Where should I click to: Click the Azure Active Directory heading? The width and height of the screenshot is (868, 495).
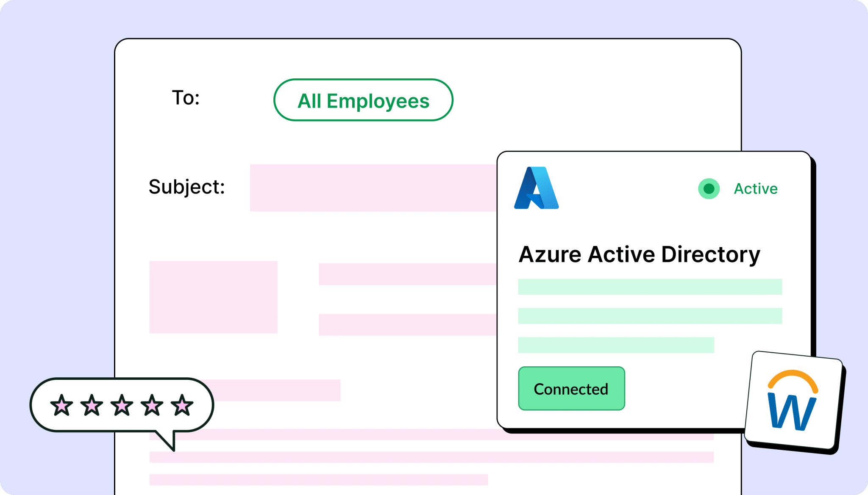639,254
